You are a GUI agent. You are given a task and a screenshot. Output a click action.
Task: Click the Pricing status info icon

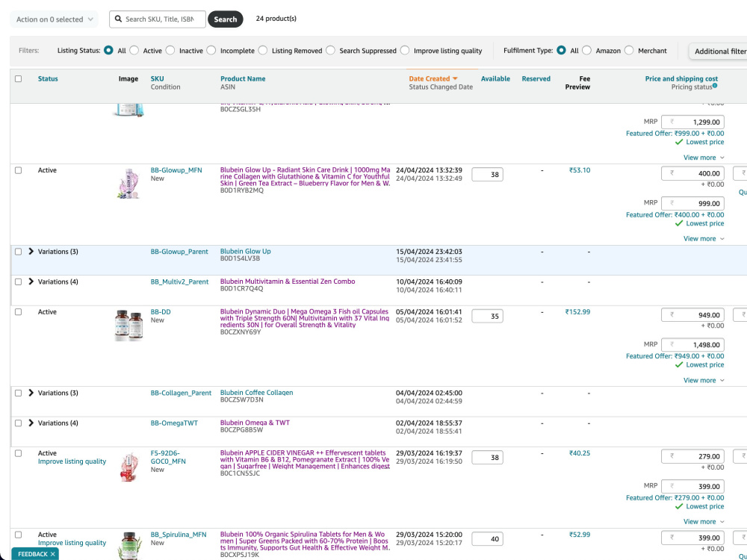[715, 86]
